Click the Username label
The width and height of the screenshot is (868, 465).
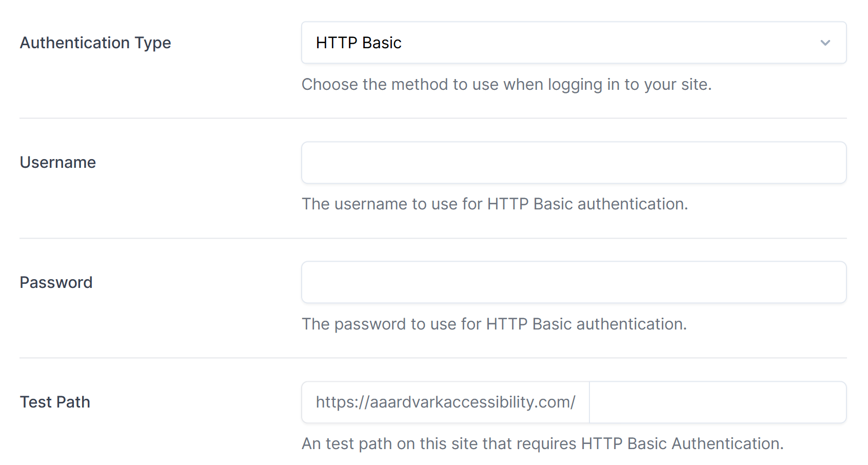click(57, 162)
